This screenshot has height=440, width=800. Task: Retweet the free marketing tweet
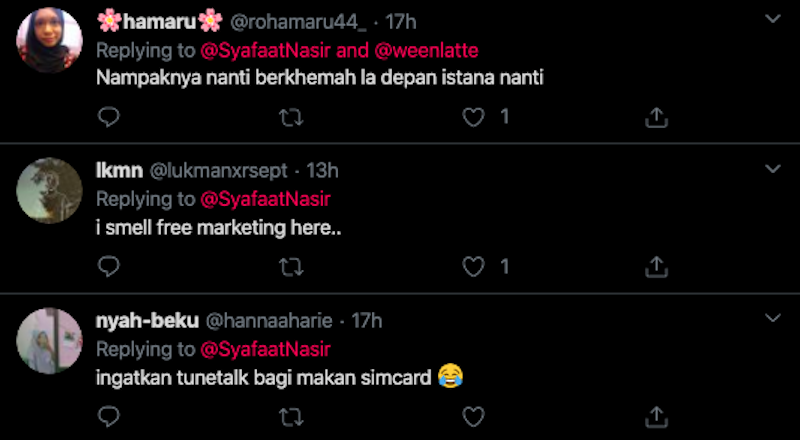(x=291, y=267)
